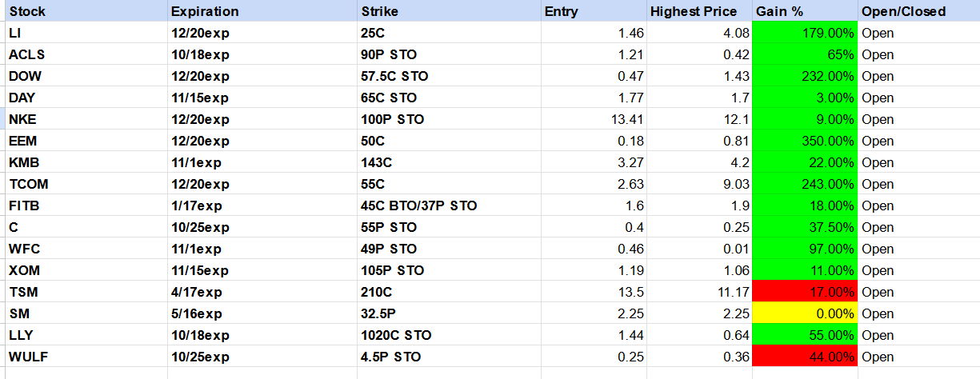The height and width of the screenshot is (379, 980).
Task: Select the Gain % column header
Action: pos(805,11)
